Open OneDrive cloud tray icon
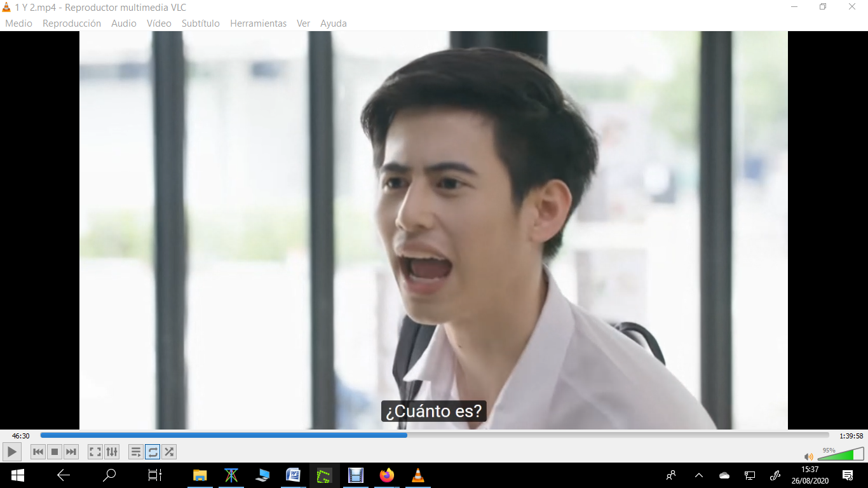The width and height of the screenshot is (868, 488). (724, 475)
